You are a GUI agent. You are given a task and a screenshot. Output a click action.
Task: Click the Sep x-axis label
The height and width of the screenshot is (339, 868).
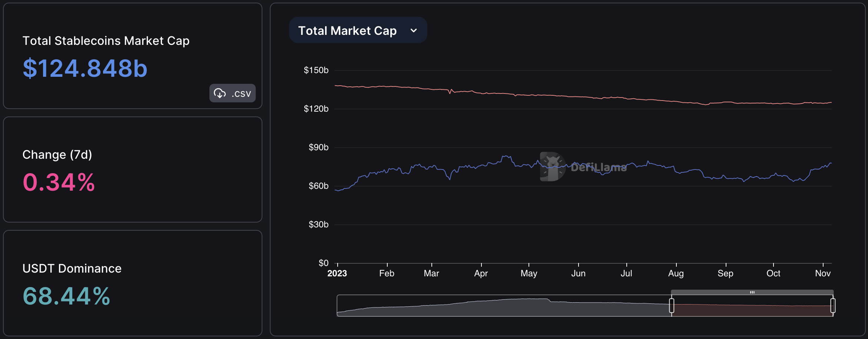click(726, 273)
